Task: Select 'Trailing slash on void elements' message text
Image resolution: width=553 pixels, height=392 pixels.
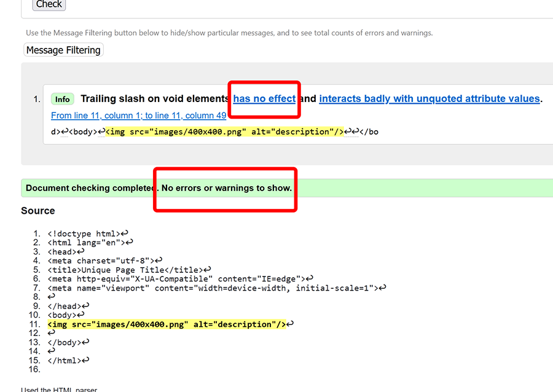Action: tap(155, 99)
